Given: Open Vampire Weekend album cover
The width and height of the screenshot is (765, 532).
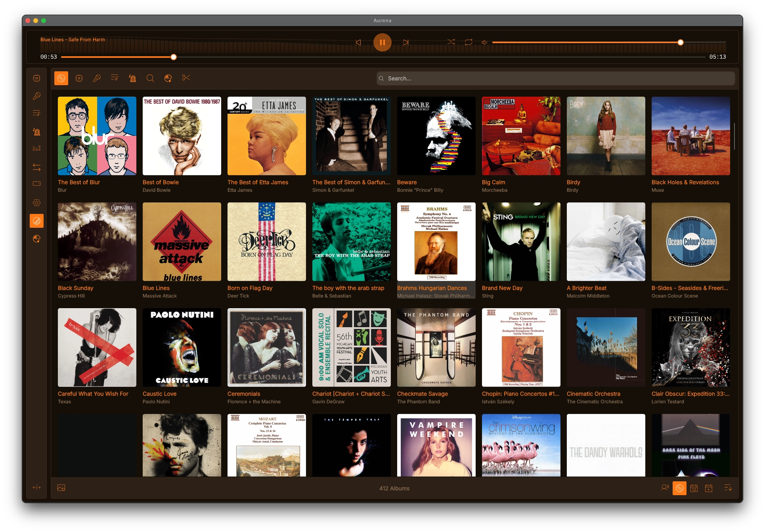Looking at the screenshot, I should point(436,445).
